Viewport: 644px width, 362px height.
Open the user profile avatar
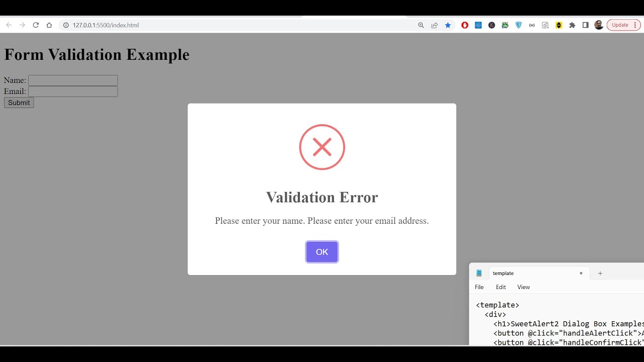tap(599, 25)
